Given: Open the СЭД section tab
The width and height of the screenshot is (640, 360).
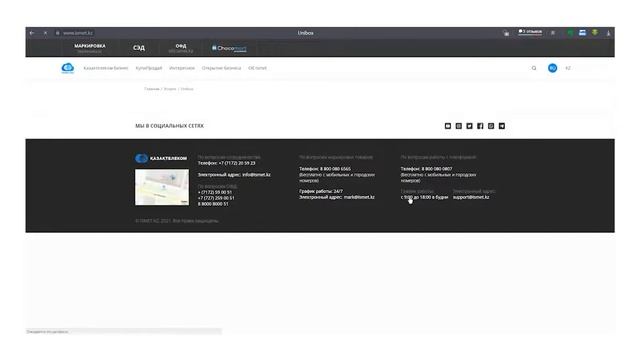Looking at the screenshot, I should pos(139,48).
